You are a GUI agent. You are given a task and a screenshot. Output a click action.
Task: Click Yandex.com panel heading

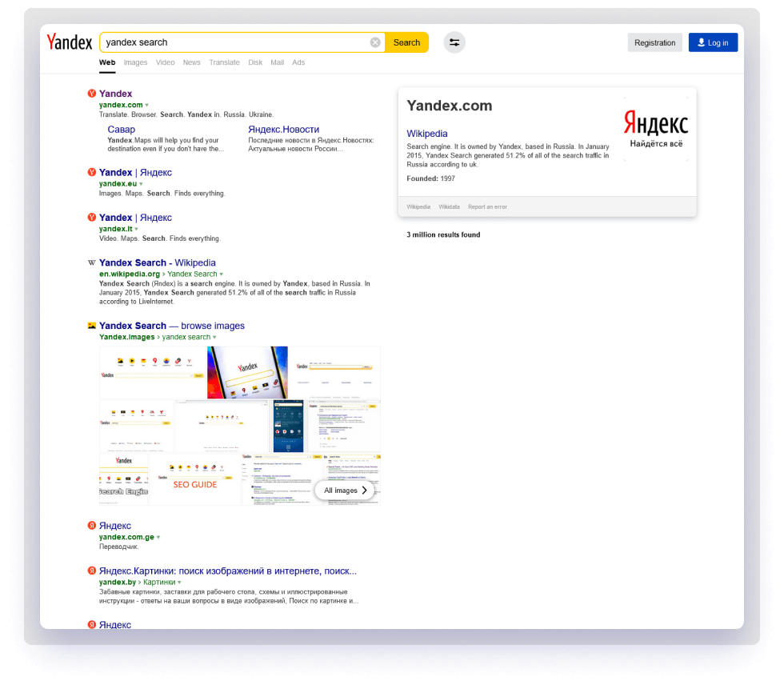[x=450, y=106]
